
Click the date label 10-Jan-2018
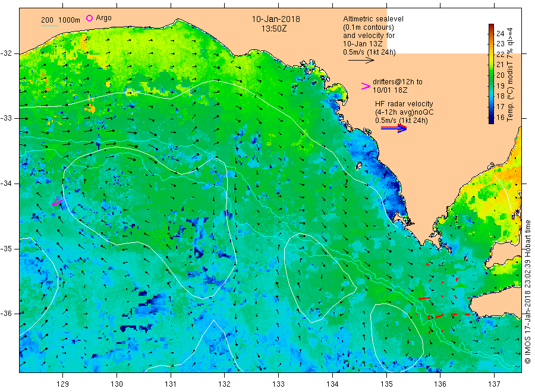(x=276, y=19)
